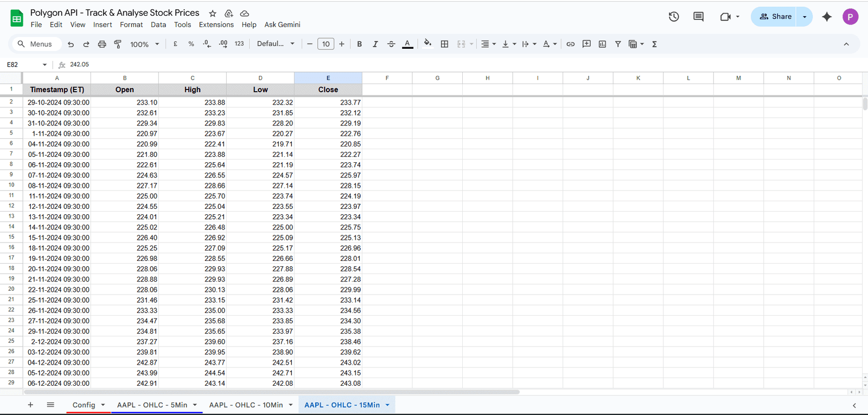Open the comments panel icon
The image size is (868, 415).
698,17
